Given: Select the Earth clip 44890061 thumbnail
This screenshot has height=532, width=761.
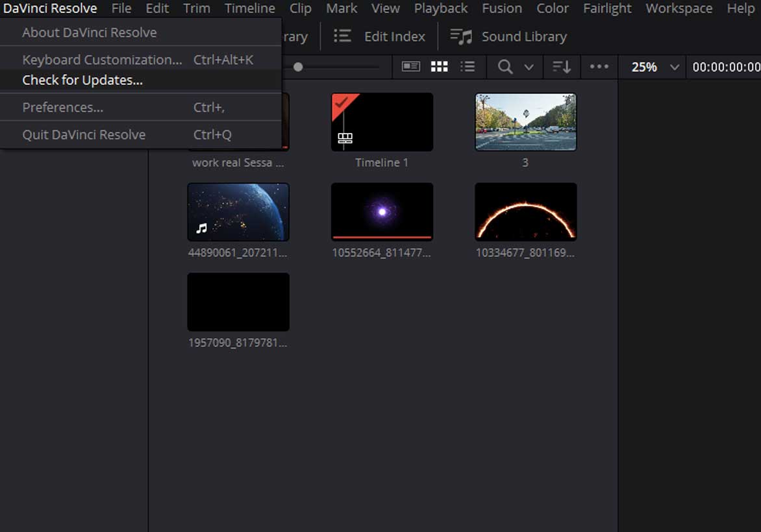Looking at the screenshot, I should pos(238,212).
